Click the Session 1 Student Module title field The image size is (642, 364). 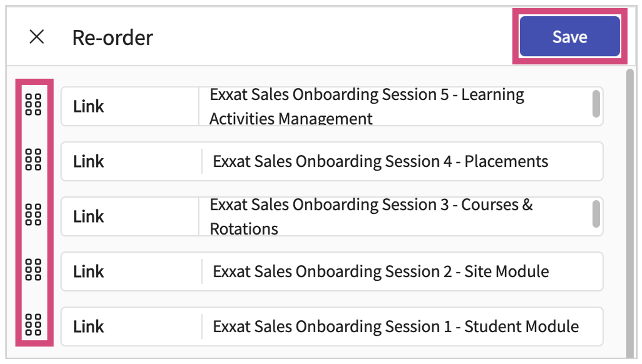click(x=396, y=327)
